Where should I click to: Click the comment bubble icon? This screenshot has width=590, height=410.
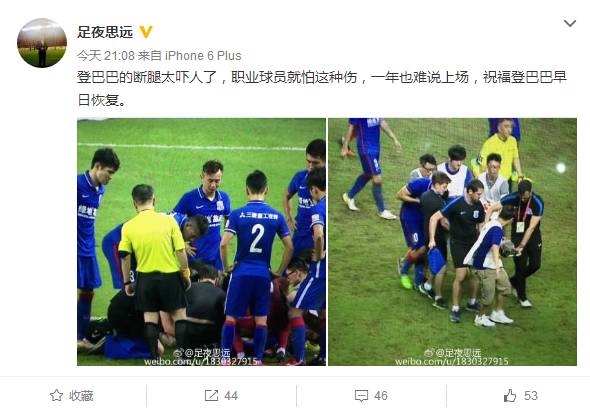click(361, 396)
